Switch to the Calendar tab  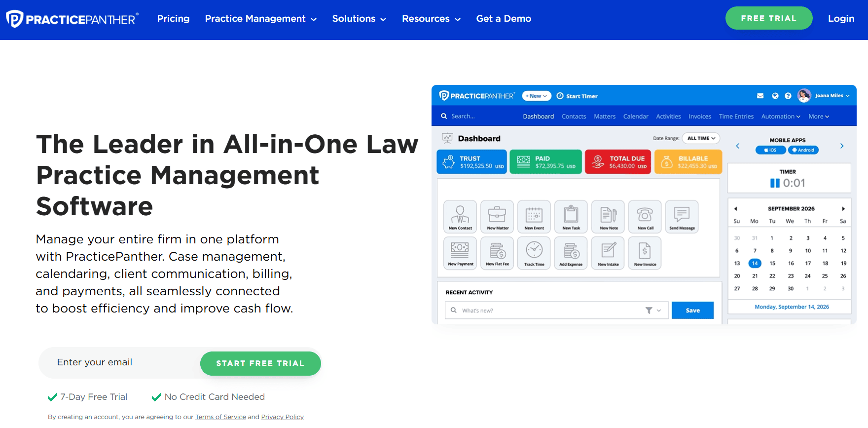tap(636, 117)
